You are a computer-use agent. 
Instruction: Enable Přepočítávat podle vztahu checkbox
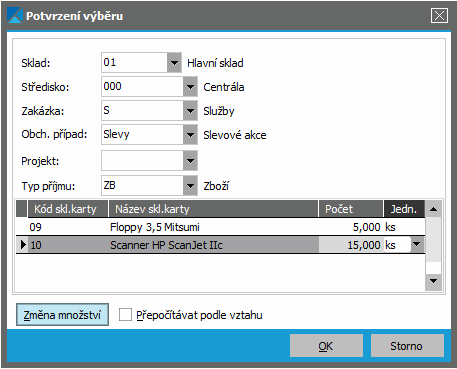pos(125,314)
